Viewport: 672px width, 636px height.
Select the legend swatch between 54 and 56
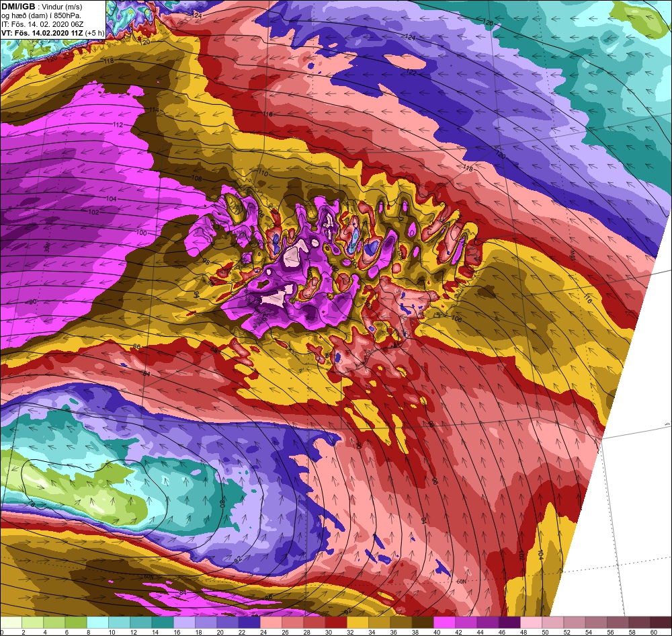tap(597, 623)
